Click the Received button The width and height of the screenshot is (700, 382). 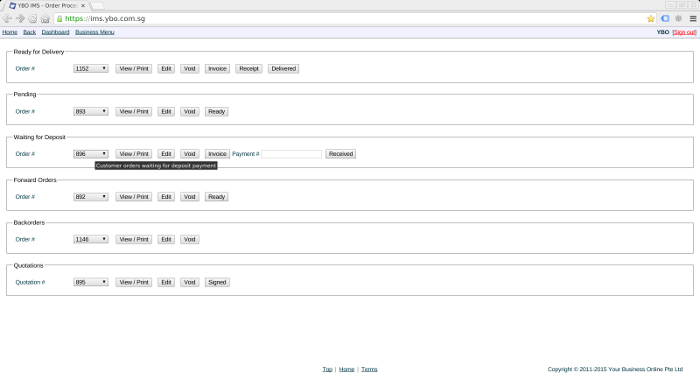(341, 154)
